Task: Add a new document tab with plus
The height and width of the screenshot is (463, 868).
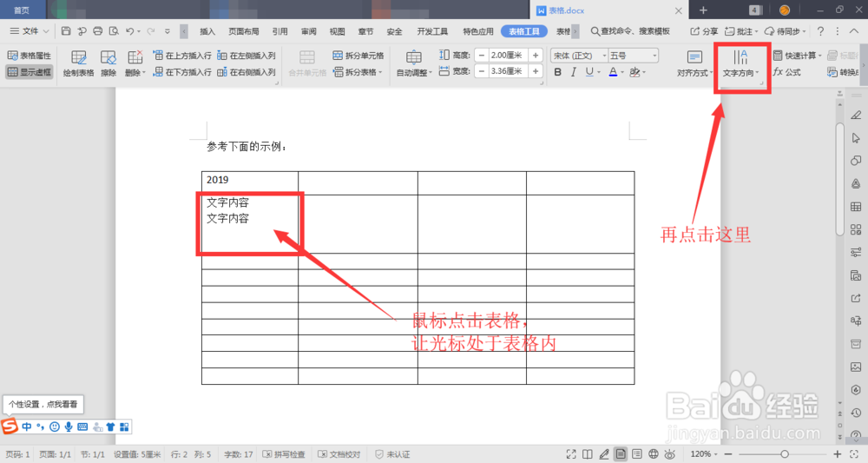Action: tap(703, 10)
